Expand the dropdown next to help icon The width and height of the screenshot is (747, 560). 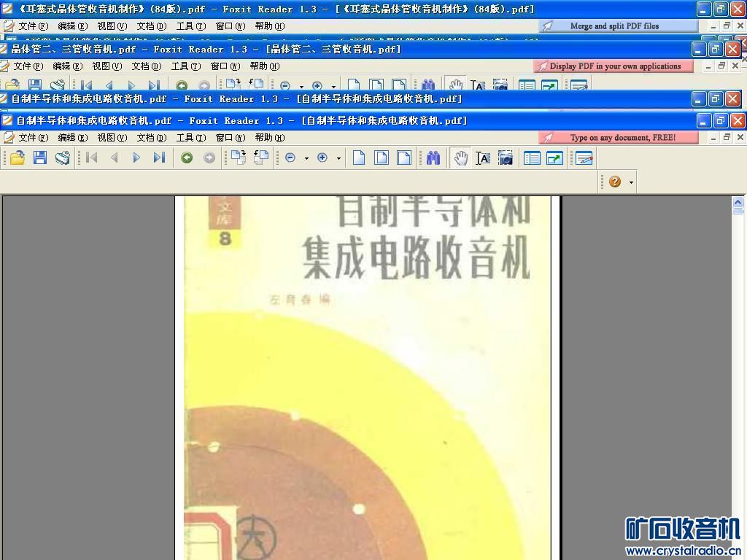pos(631,182)
